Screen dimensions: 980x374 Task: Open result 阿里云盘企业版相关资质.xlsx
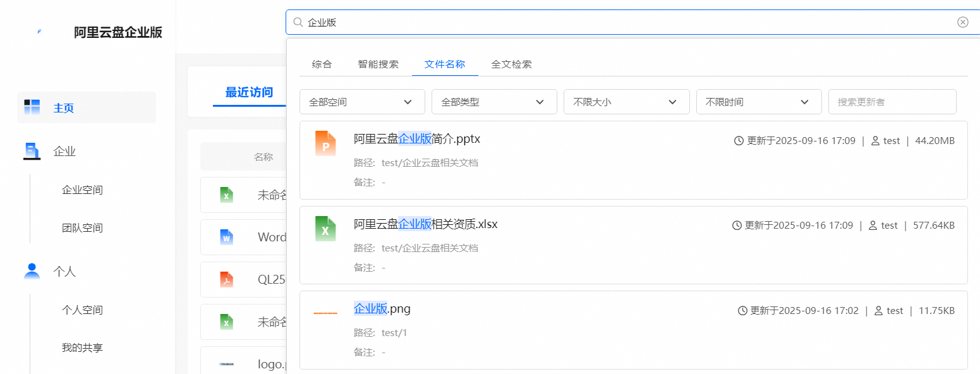click(426, 224)
